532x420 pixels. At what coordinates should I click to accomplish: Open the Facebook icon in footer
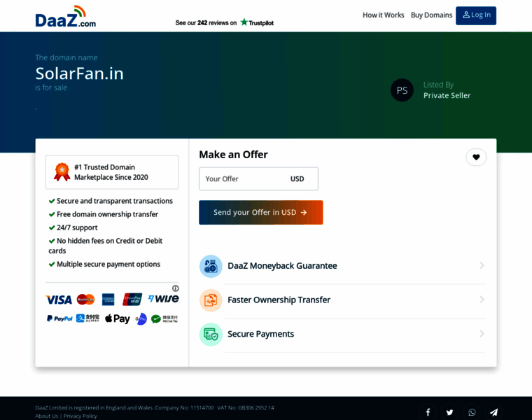(428, 412)
